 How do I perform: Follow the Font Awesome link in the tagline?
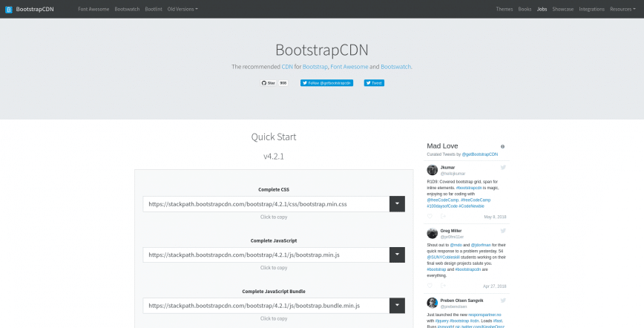pyautogui.click(x=349, y=67)
